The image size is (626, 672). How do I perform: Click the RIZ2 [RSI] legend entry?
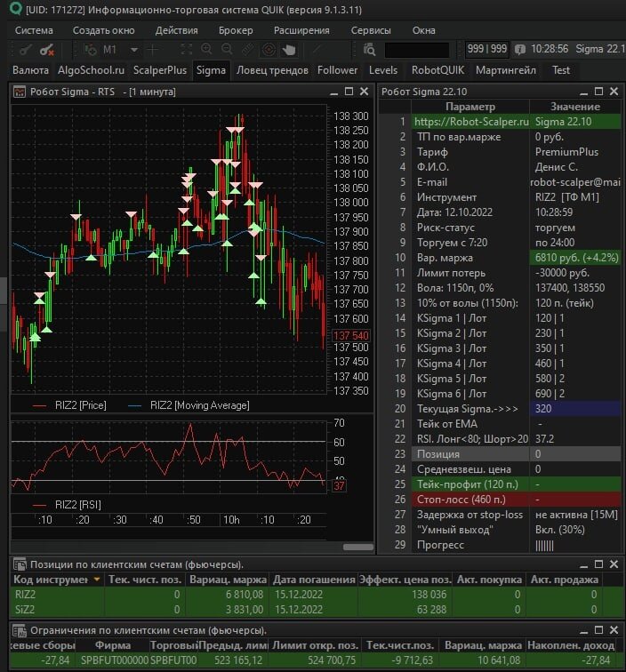pos(68,505)
